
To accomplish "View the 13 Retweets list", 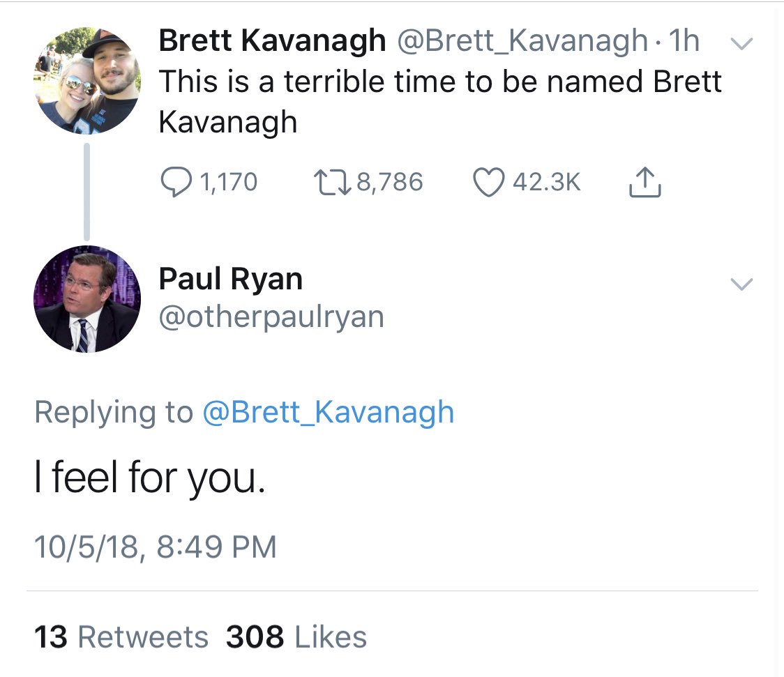I will coord(121,637).
